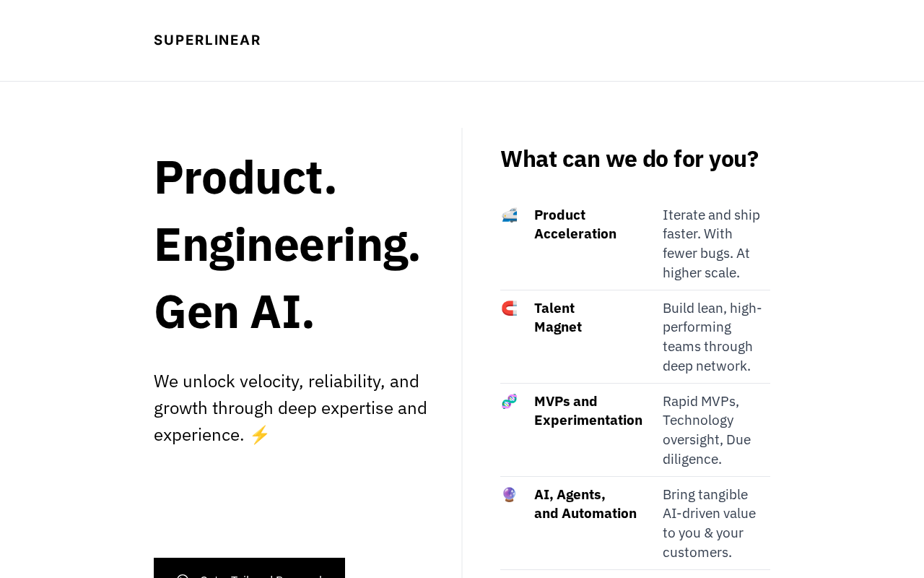Click the "We unlock velocity" tagline paragraph

tap(290, 408)
